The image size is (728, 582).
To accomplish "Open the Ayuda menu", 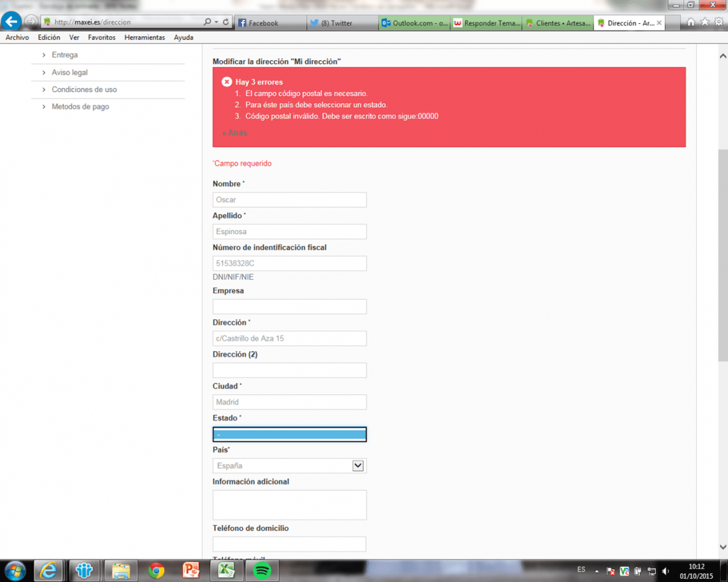I will (183, 38).
